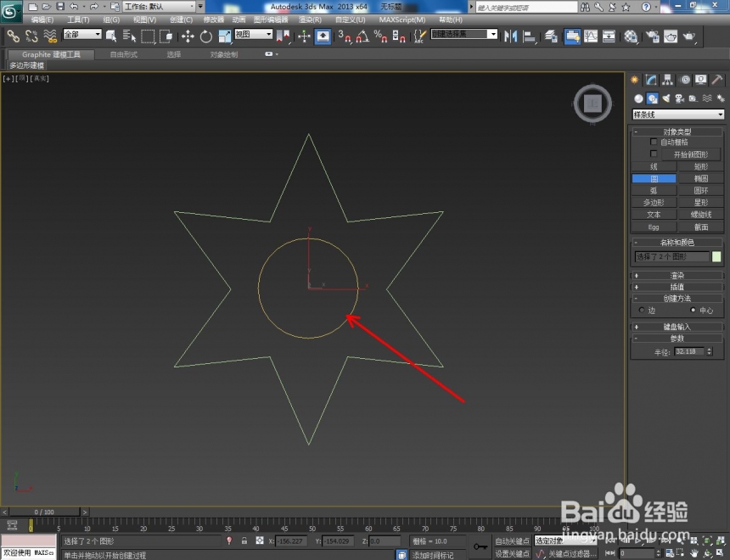The height and width of the screenshot is (560, 730).
Task: Open Select by Name dialog
Action: point(129,36)
